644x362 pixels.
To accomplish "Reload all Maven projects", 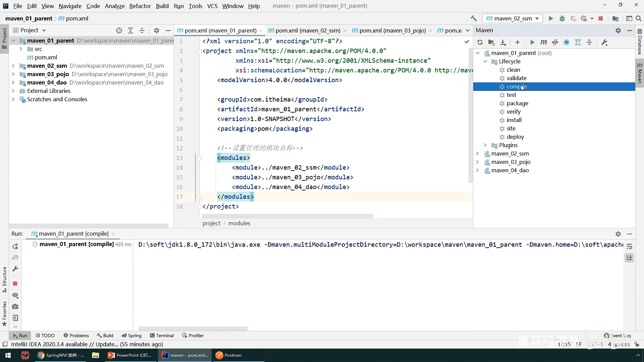I will click(480, 42).
